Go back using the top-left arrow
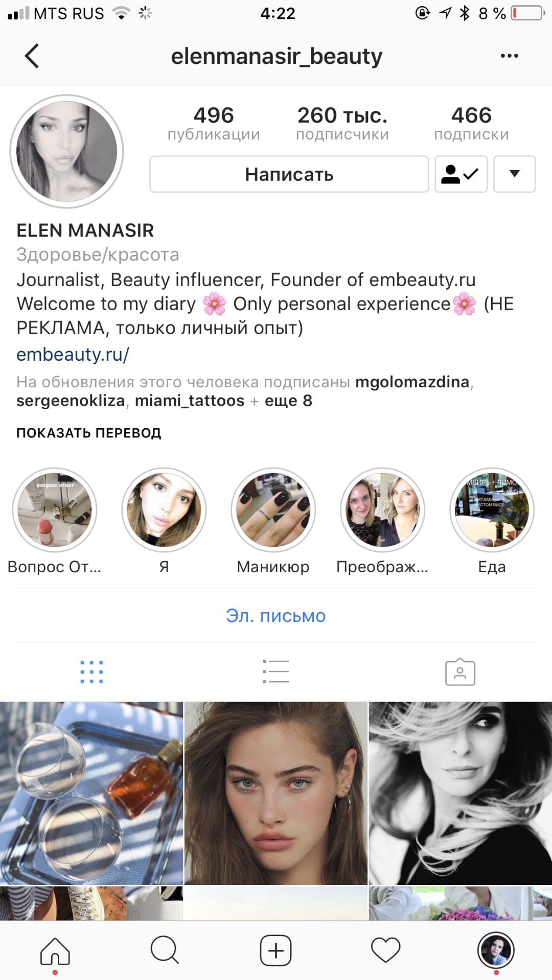Screen dimensions: 552x980 click(32, 56)
